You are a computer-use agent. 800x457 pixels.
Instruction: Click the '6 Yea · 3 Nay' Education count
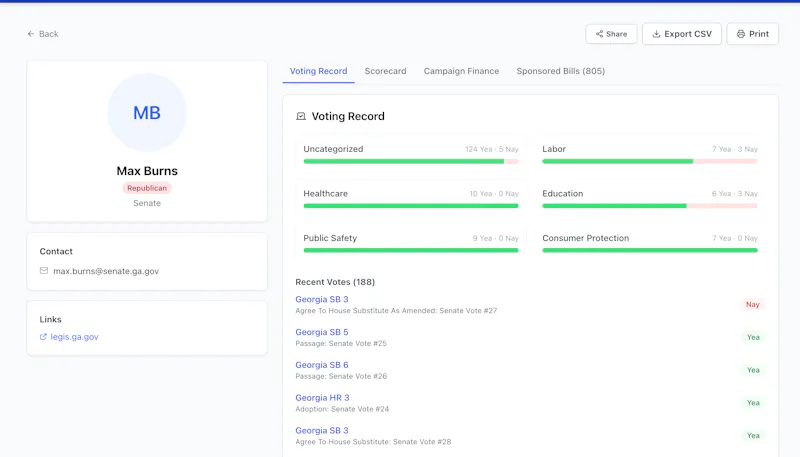[x=735, y=193]
